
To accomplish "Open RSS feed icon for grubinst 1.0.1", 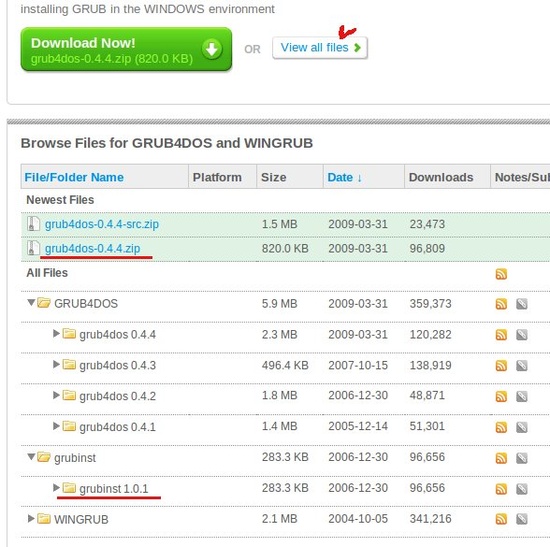I will click(501, 488).
